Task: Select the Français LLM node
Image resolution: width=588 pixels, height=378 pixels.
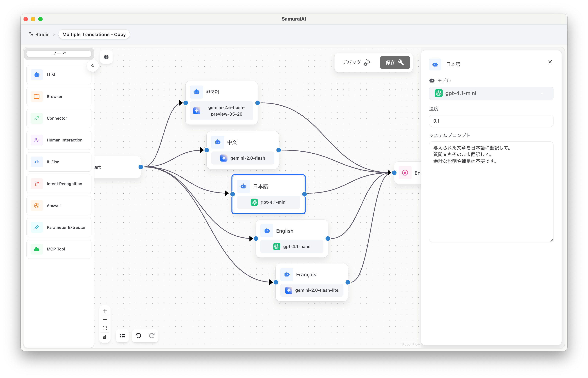Action: pyautogui.click(x=311, y=275)
